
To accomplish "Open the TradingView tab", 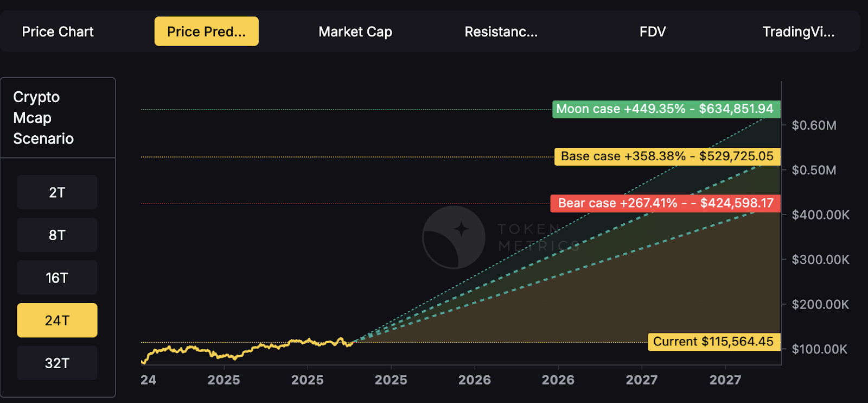I will point(799,32).
